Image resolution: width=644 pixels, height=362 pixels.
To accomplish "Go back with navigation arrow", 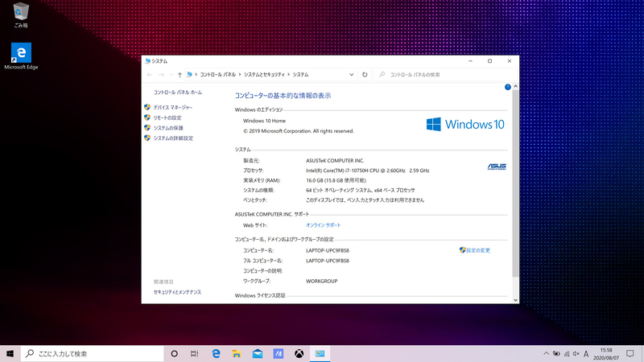I will point(150,75).
